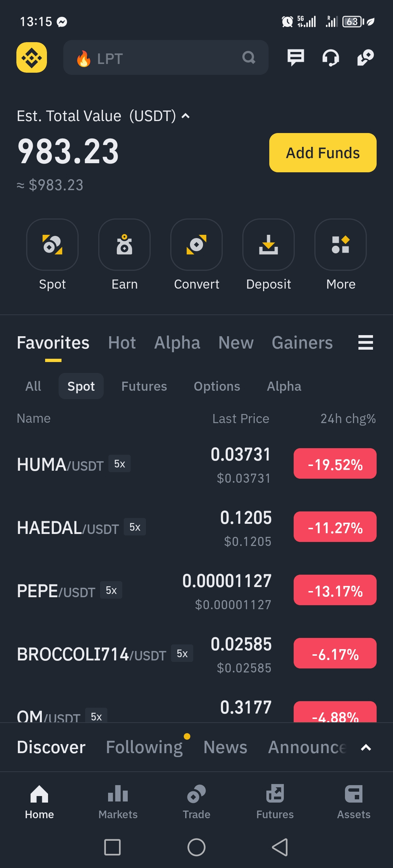The width and height of the screenshot is (393, 868).
Task: Open the chat messages icon
Action: click(295, 57)
